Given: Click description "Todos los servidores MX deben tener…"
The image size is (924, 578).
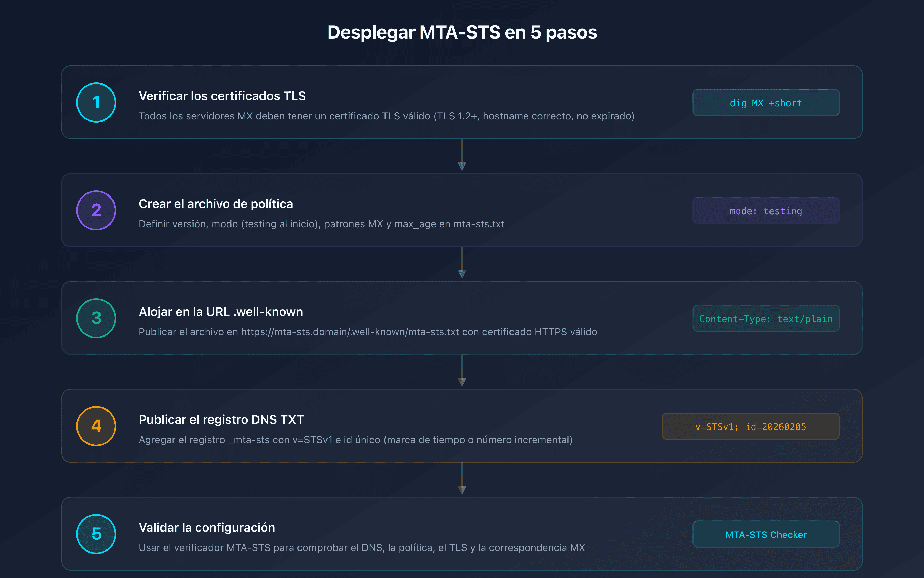Looking at the screenshot, I should coord(386,116).
